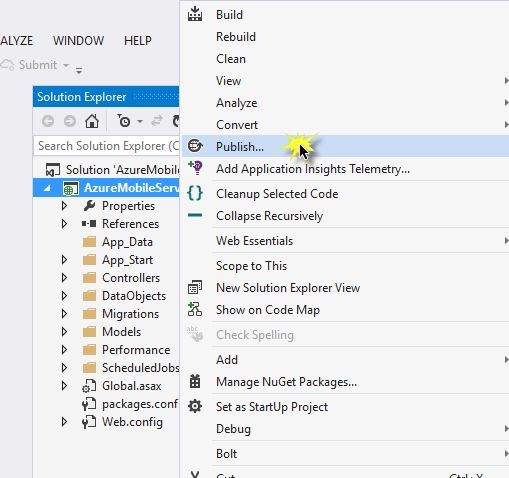
Task: Click the Global.asax file icon
Action: [89, 386]
